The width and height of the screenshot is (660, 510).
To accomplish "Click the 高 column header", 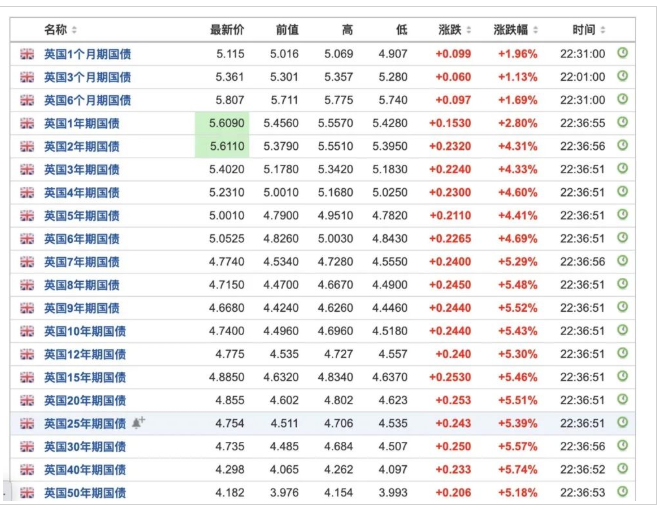I will 347,30.
